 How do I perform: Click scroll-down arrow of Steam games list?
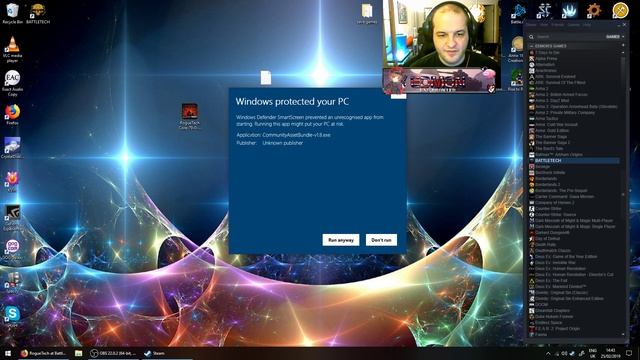[x=623, y=334]
